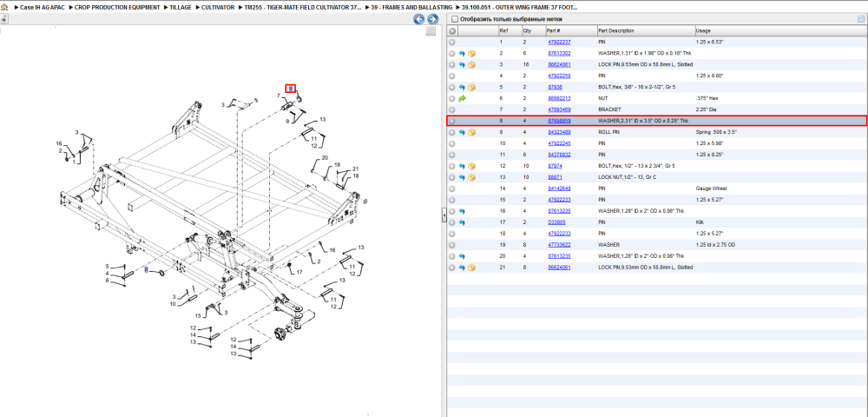Click box icon on Ref 21 LOCK PIN row

(471, 268)
